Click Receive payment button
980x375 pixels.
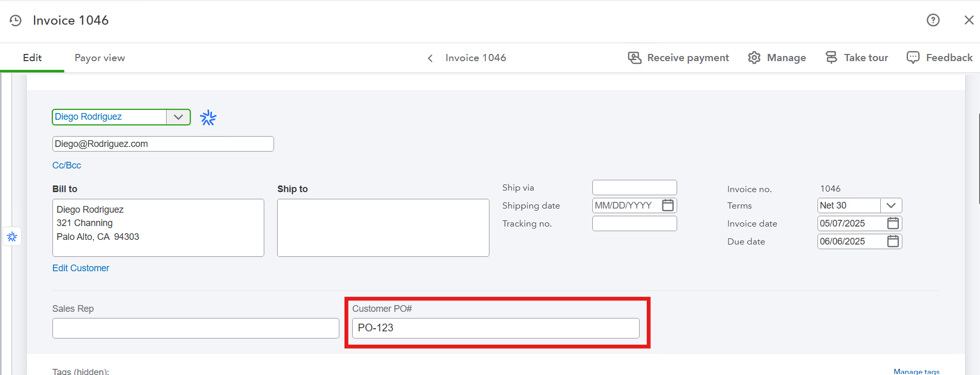coord(678,58)
